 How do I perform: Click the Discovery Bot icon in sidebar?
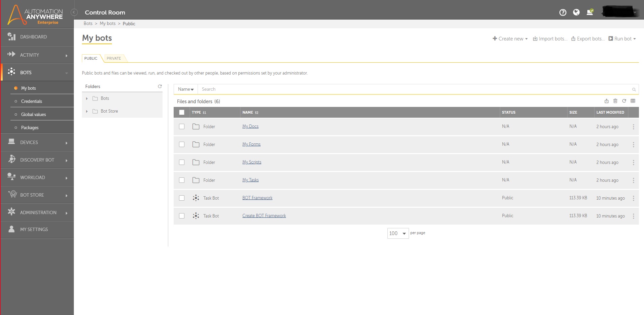[x=12, y=159]
